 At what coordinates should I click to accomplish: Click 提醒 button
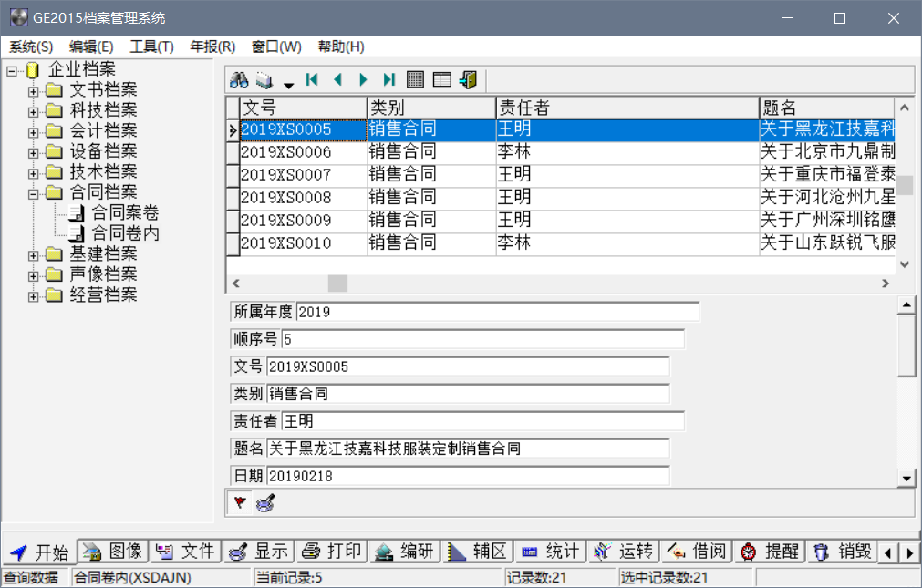[x=769, y=552]
